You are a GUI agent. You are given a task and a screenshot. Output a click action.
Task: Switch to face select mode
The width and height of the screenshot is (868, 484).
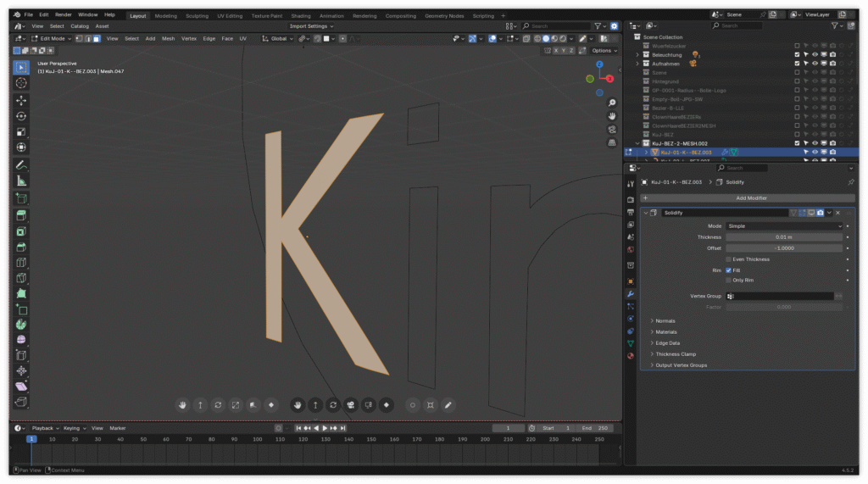coord(97,38)
